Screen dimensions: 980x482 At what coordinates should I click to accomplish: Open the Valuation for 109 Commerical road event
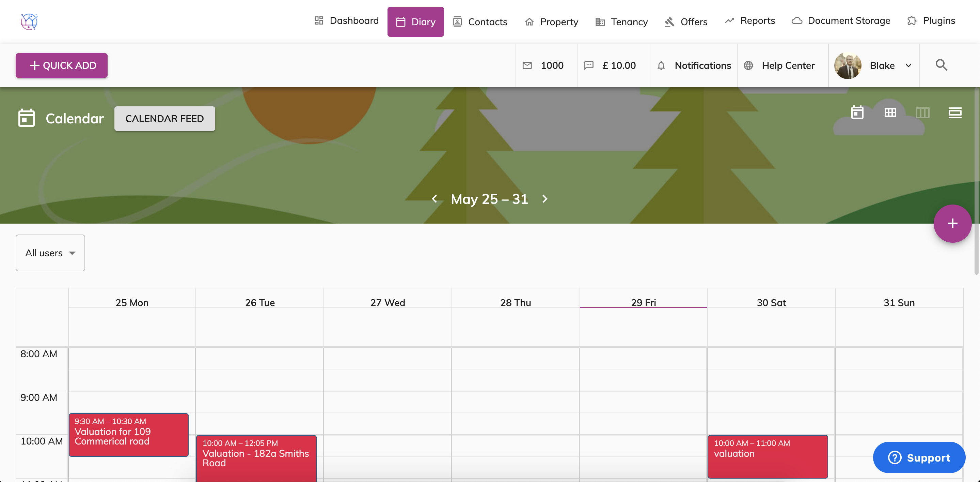[x=128, y=434]
